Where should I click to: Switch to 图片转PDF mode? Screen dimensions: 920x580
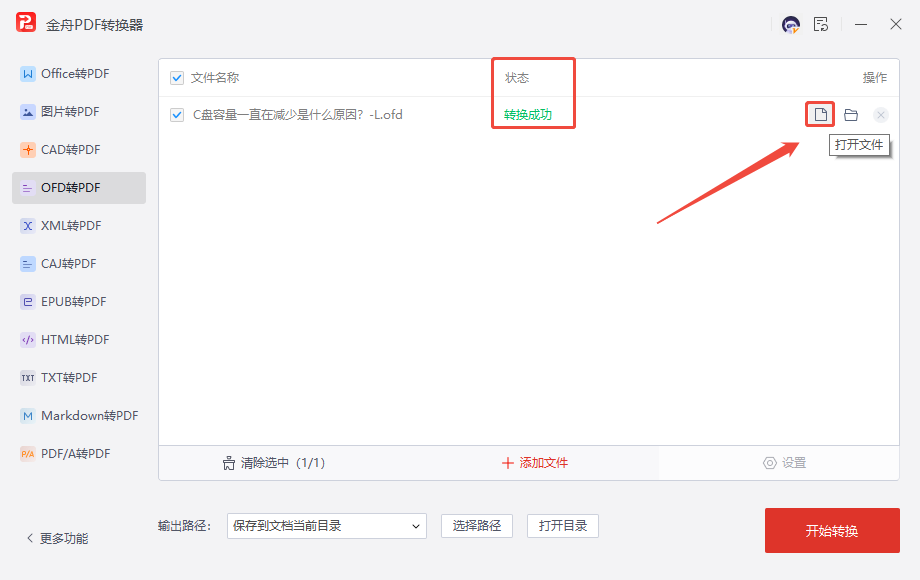pyautogui.click(x=79, y=112)
